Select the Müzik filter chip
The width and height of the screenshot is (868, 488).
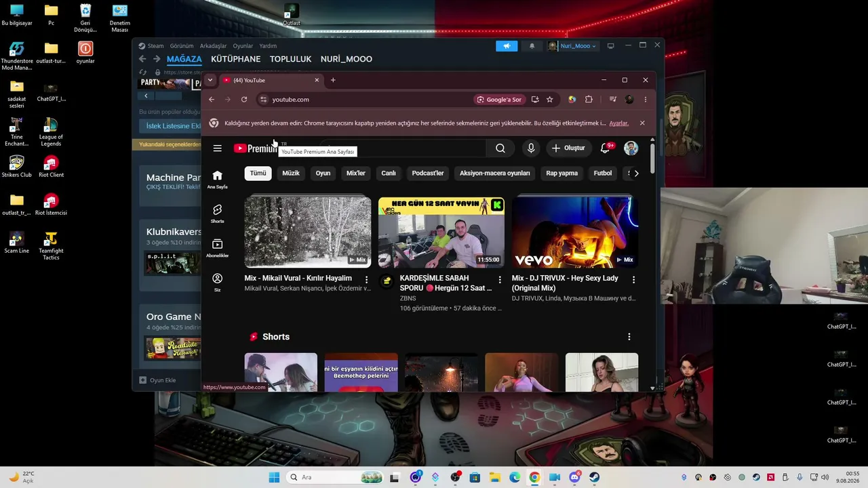pyautogui.click(x=291, y=174)
